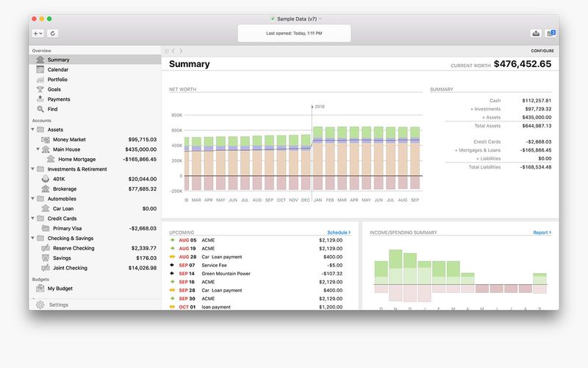Select the Primary Visa account row
The width and height of the screenshot is (588, 368).
96,228
